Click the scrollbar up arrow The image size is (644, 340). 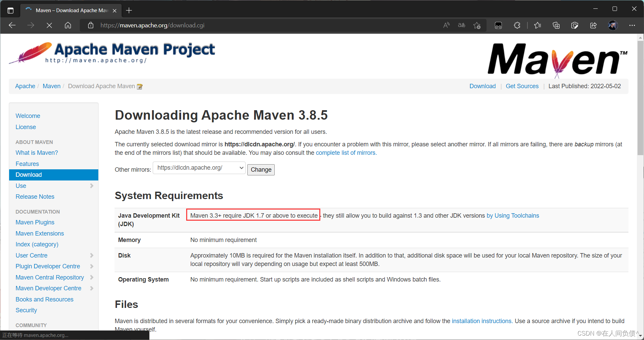tap(640, 37)
